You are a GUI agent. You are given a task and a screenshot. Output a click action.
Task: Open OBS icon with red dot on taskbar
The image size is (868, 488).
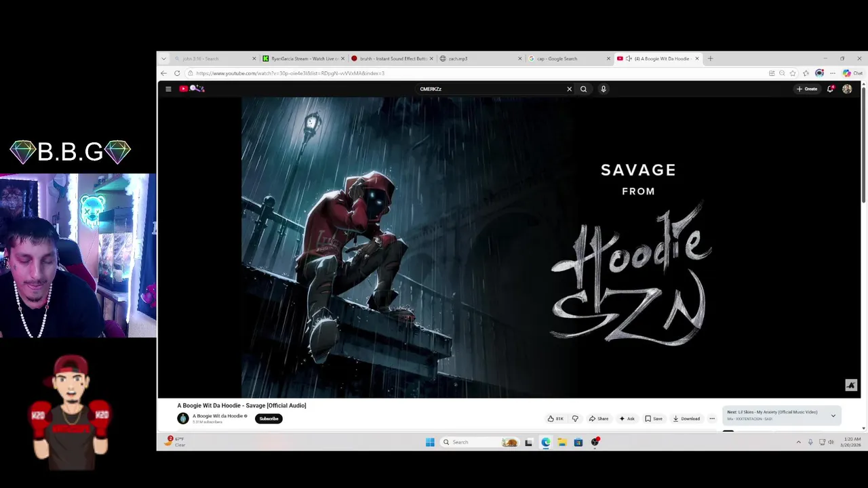[595, 442]
